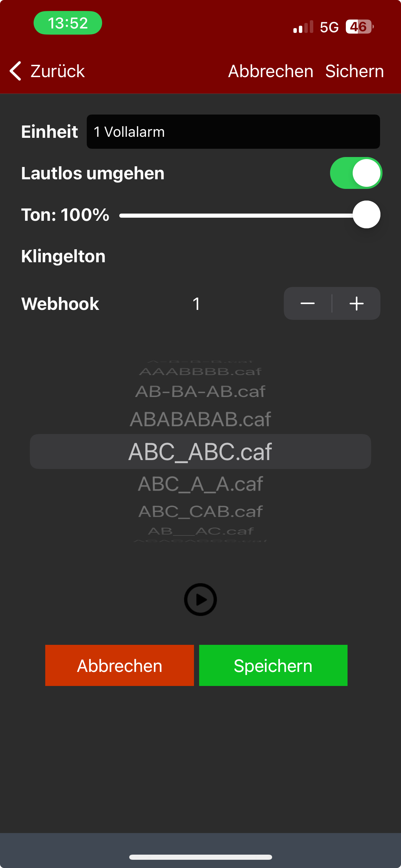The height and width of the screenshot is (868, 401).
Task: Decrease the Webhook value with minus
Action: (307, 303)
